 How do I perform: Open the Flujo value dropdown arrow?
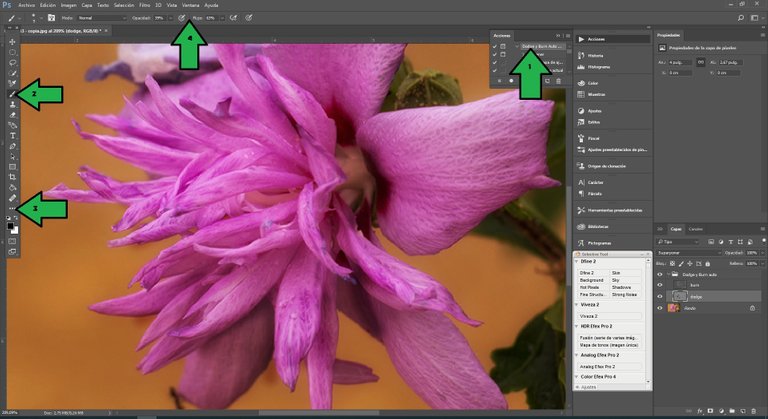[222, 18]
